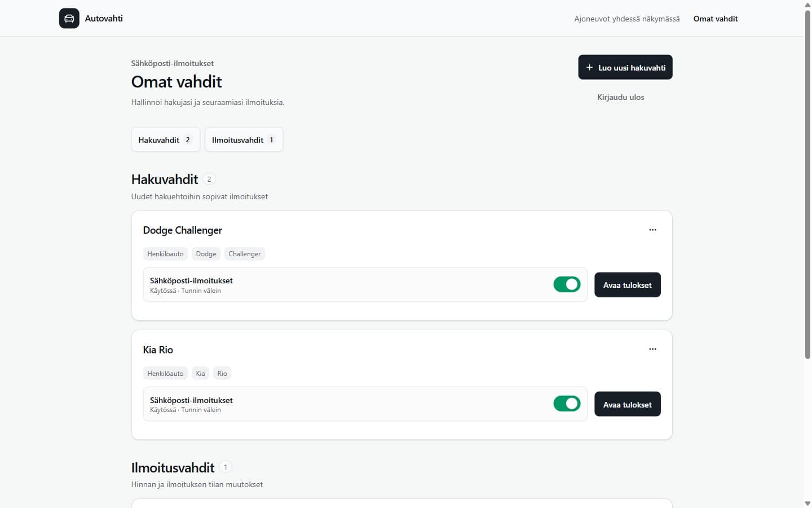Viewport: 812px width, 508px height.
Task: Click the Autovahti brand name
Action: (104, 18)
